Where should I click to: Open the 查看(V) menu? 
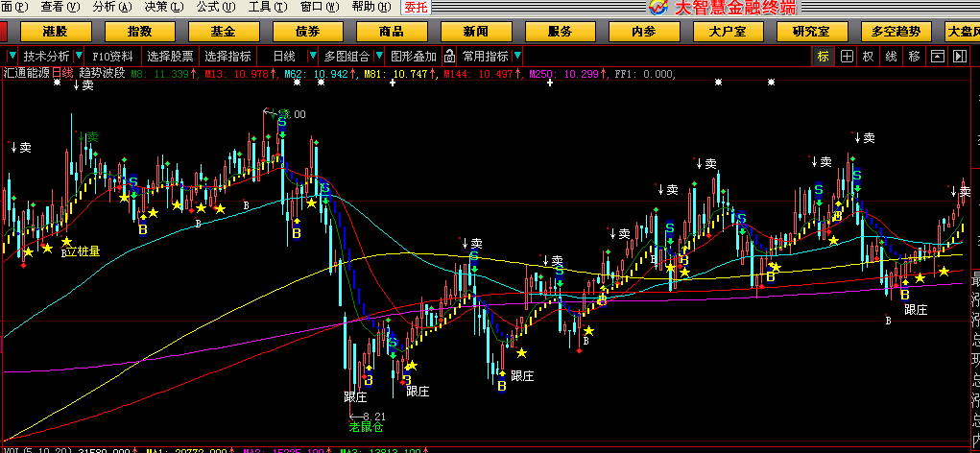[60, 8]
